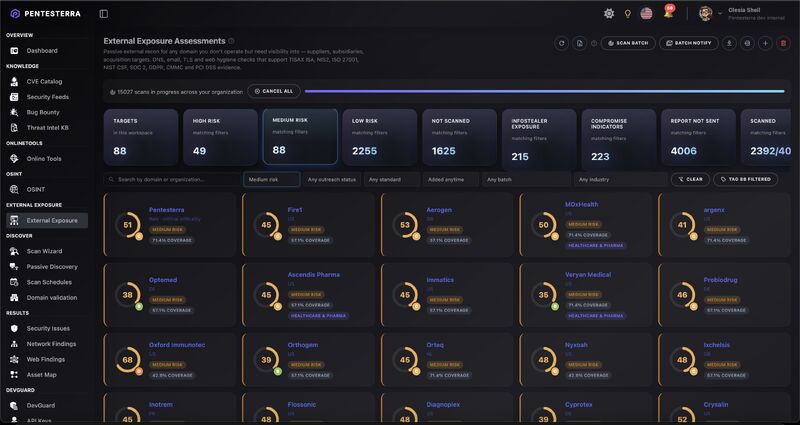Expand the user menu chevron beside avatar
This screenshot has height=425, width=800.
click(x=720, y=14)
